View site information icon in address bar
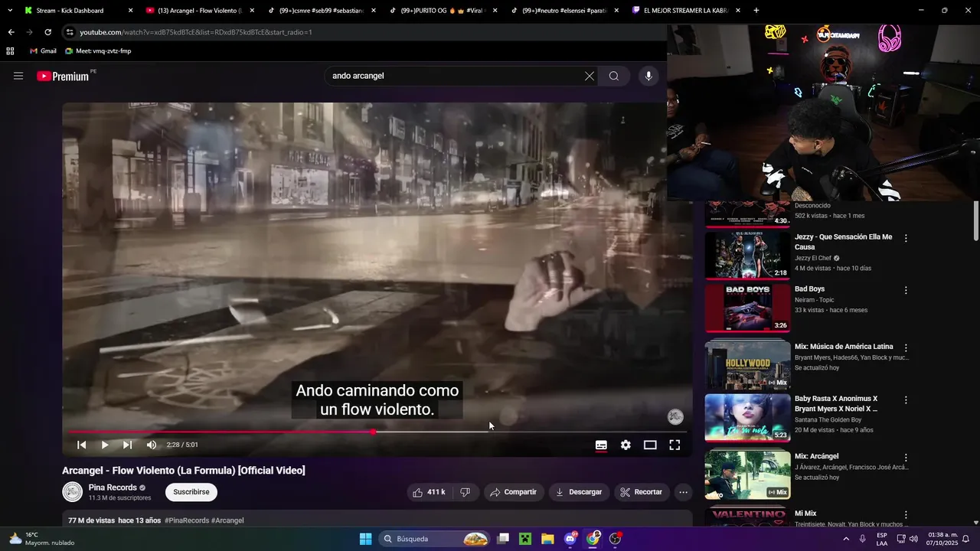Image resolution: width=980 pixels, height=551 pixels. (70, 32)
